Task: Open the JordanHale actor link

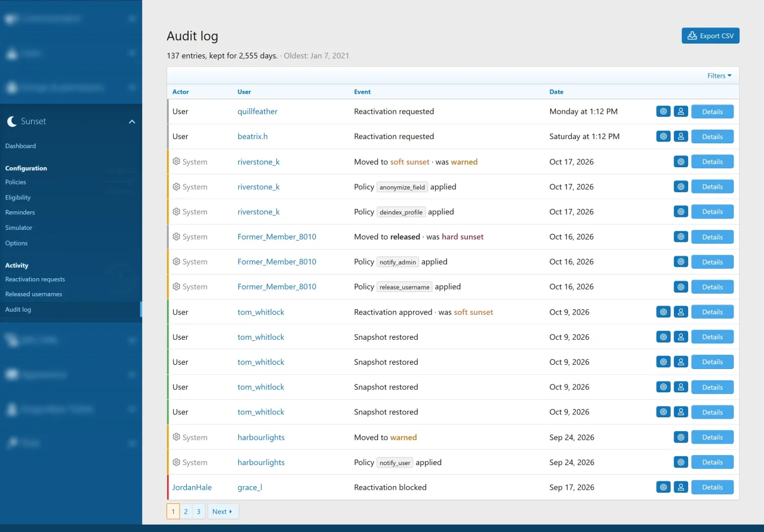Action: click(192, 487)
